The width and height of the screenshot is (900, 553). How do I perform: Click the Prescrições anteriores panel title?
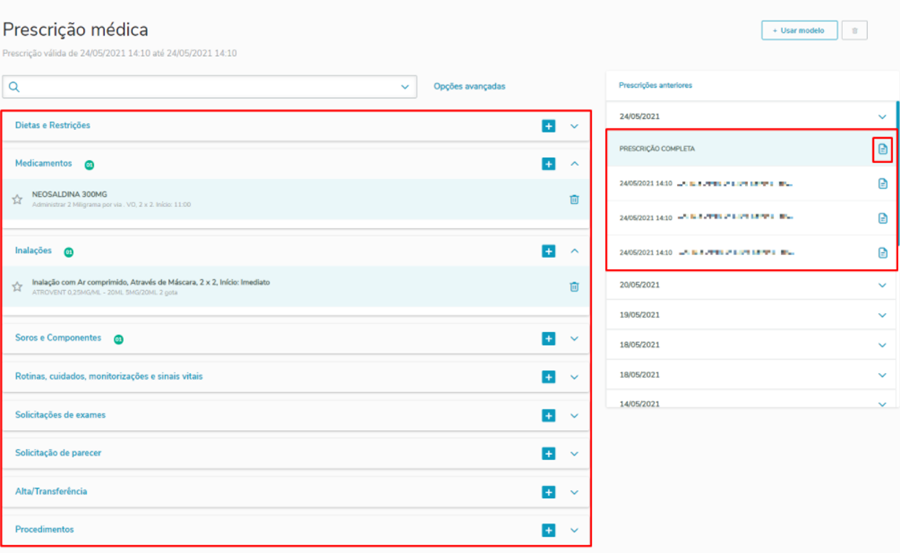click(655, 85)
